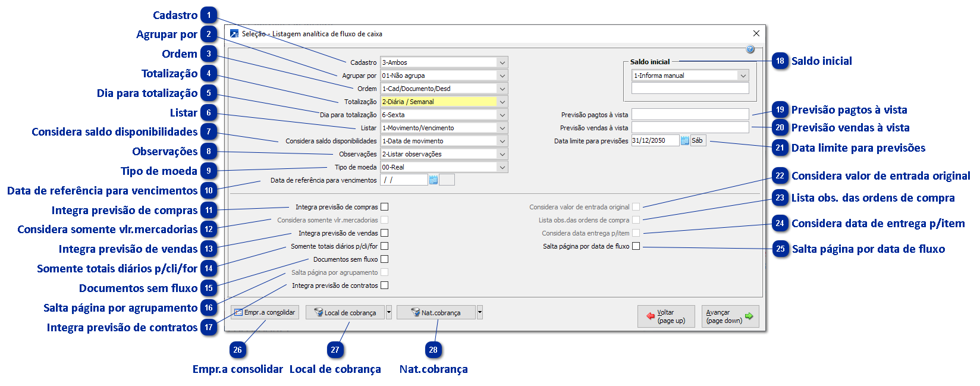Check Integra previsão de vendas
The height and width of the screenshot is (386, 980).
tap(384, 233)
